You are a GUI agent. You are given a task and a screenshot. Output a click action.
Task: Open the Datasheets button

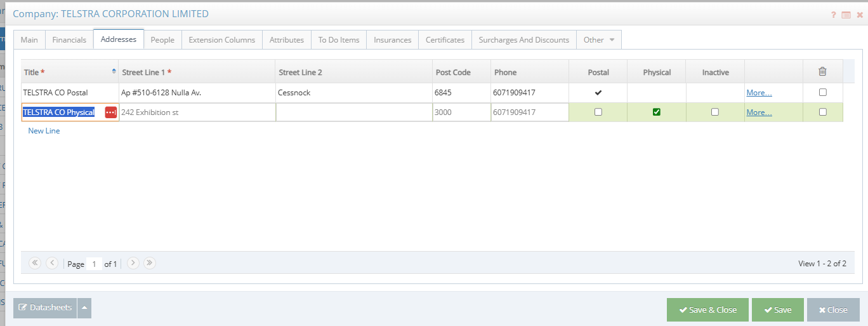tap(45, 308)
